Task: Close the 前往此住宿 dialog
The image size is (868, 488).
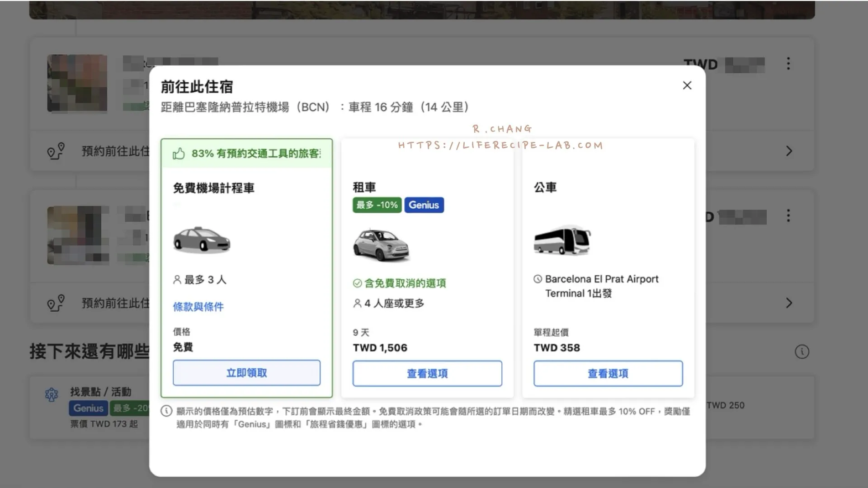Action: coord(687,85)
